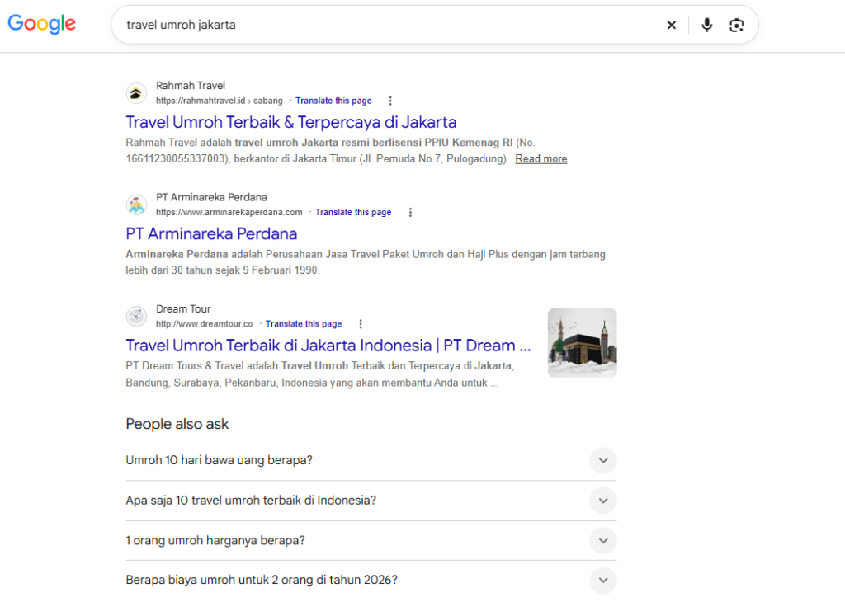Click the PT Arminareka Perdana site name
Viewport: 845px width, 616px height.
click(x=211, y=197)
